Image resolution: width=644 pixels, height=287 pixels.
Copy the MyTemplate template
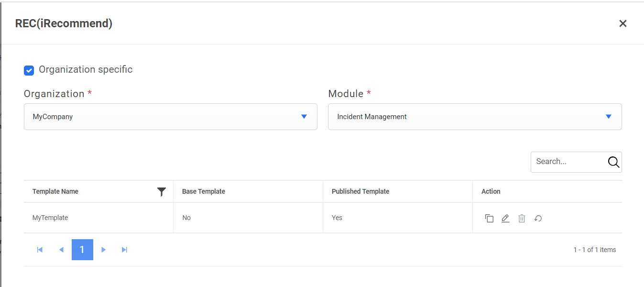click(489, 219)
